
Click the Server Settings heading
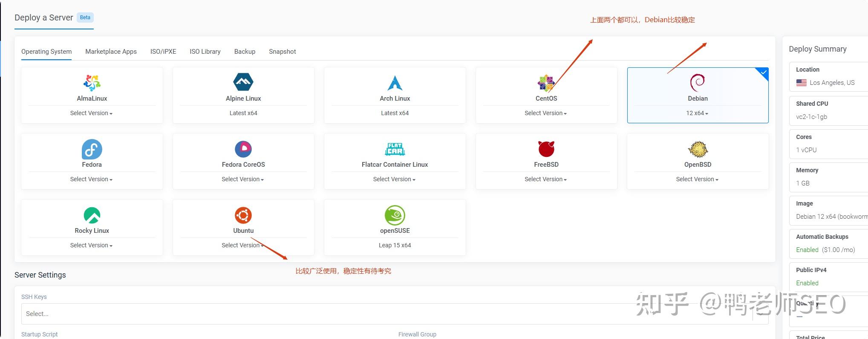(40, 275)
